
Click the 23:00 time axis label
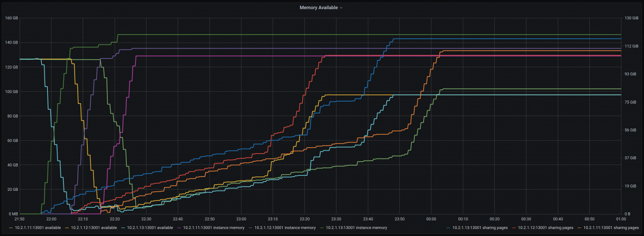(x=241, y=219)
